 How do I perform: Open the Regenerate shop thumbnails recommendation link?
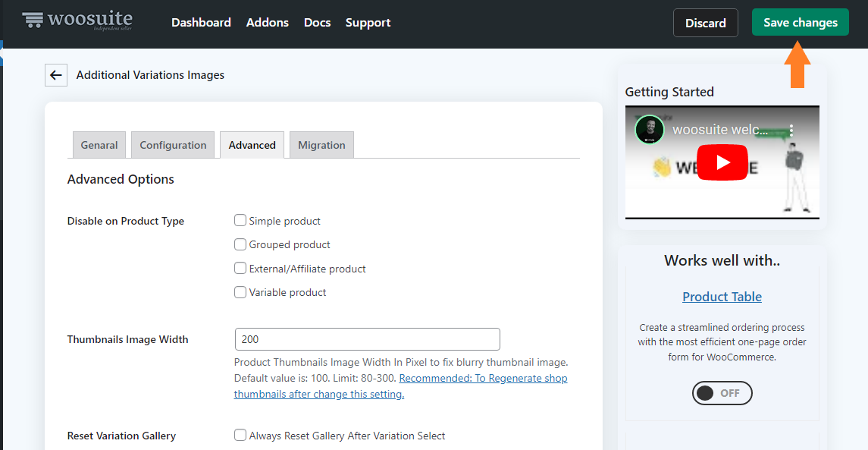(x=401, y=386)
